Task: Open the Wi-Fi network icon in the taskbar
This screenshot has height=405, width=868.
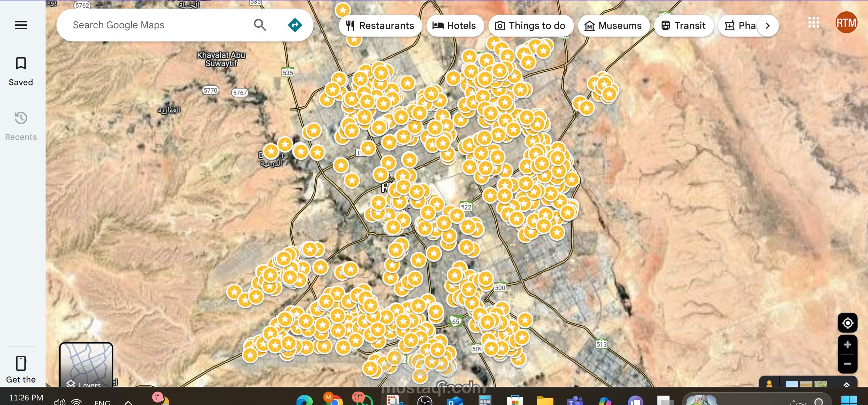Action: 76,402
